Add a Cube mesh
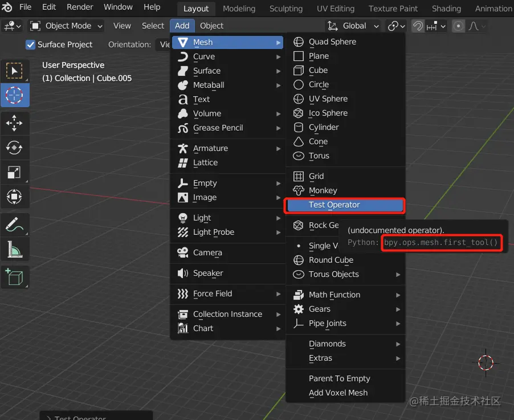 pos(345,70)
